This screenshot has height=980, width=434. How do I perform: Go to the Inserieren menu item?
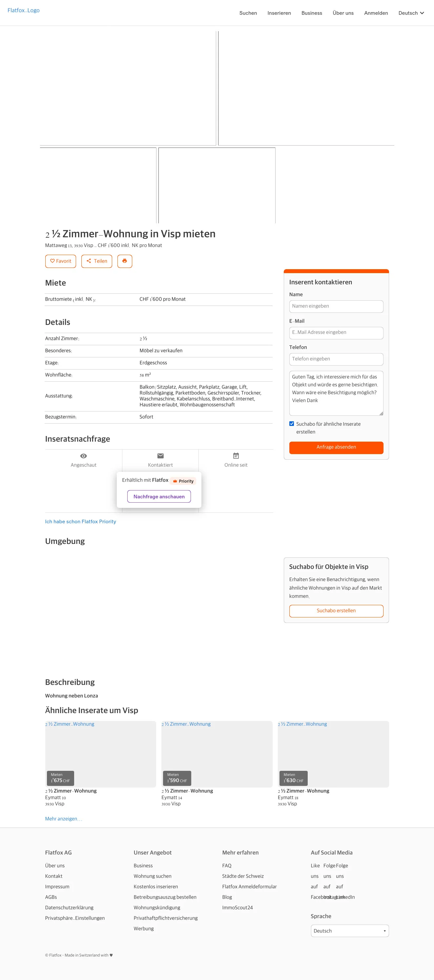(x=279, y=13)
